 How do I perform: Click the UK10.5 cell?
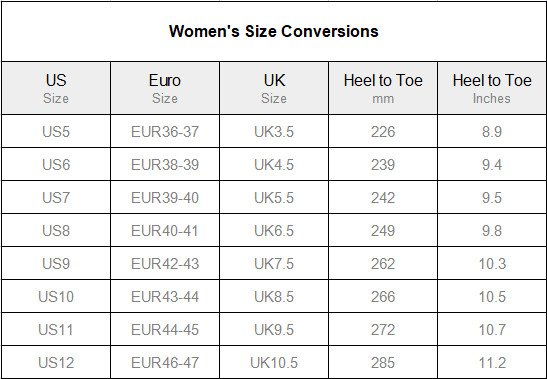(274, 363)
